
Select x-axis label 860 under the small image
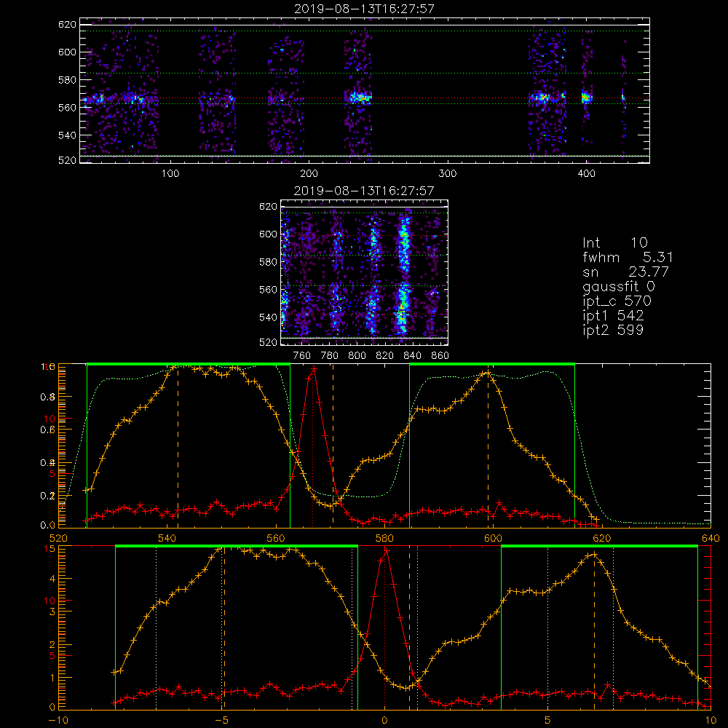[440, 356]
